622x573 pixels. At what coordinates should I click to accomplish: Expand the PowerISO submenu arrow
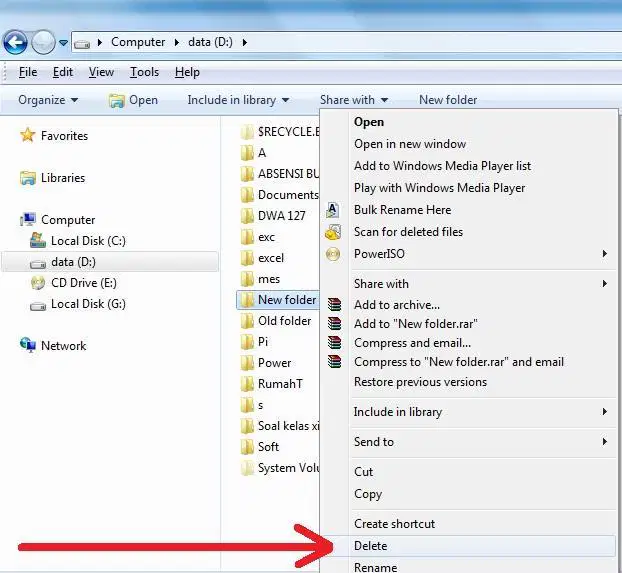pos(605,254)
